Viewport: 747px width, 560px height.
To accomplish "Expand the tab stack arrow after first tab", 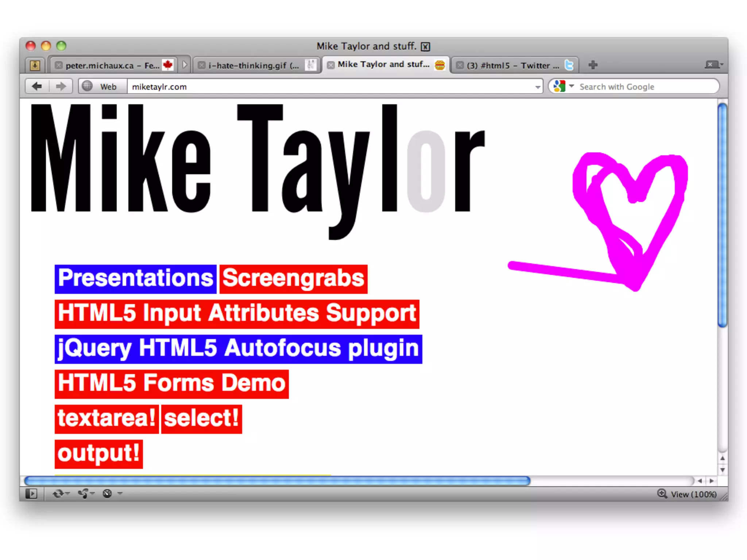I will 185,65.
